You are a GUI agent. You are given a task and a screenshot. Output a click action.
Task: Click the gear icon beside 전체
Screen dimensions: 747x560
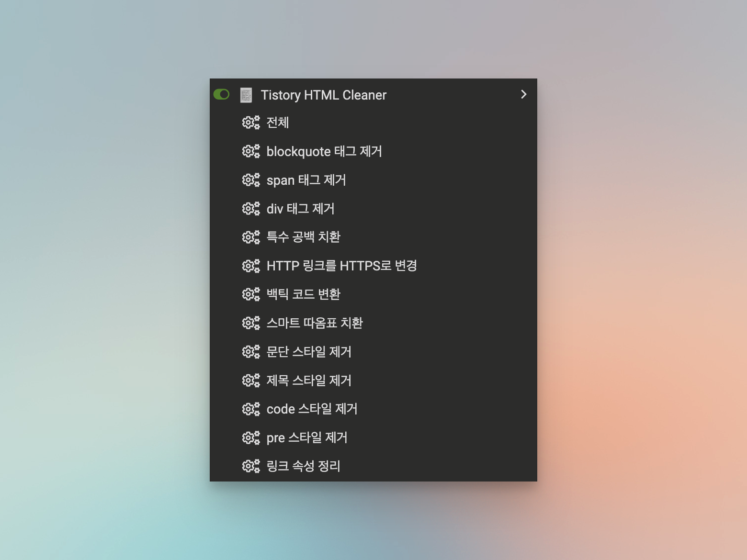[x=251, y=123]
